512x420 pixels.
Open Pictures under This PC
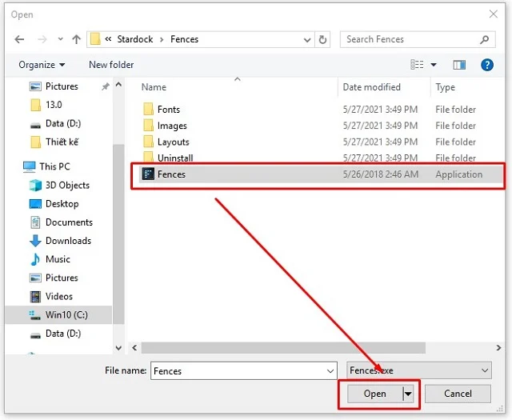62,278
